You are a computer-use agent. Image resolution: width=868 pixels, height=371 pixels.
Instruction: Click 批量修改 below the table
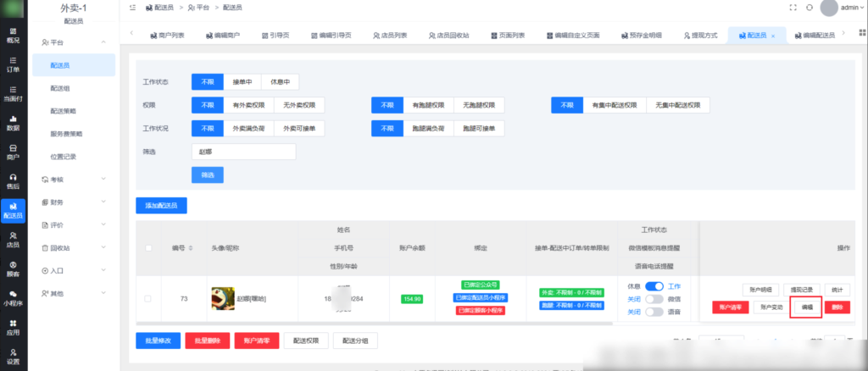click(x=158, y=341)
